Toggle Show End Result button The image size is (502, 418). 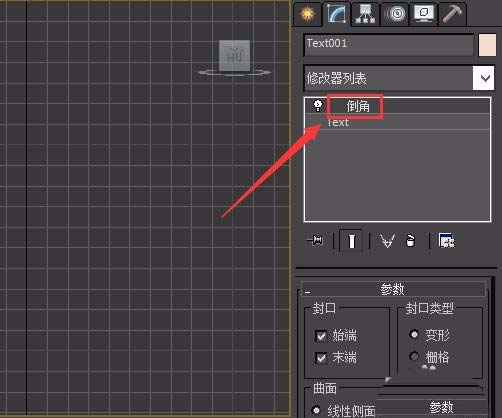pyautogui.click(x=351, y=240)
